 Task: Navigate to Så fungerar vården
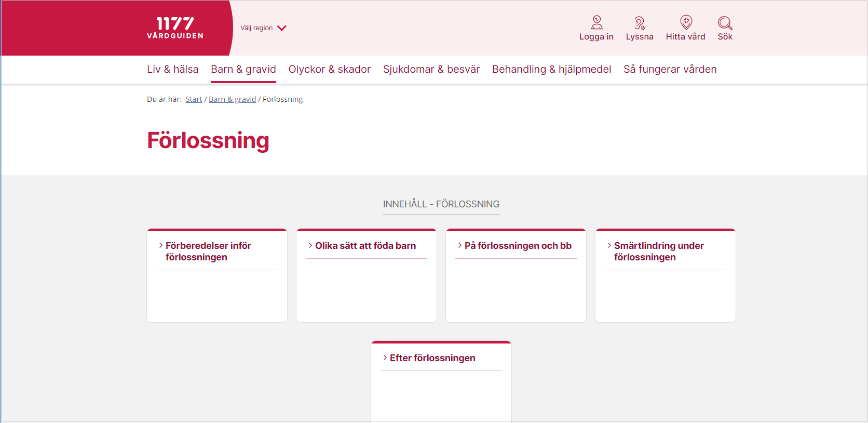click(670, 69)
